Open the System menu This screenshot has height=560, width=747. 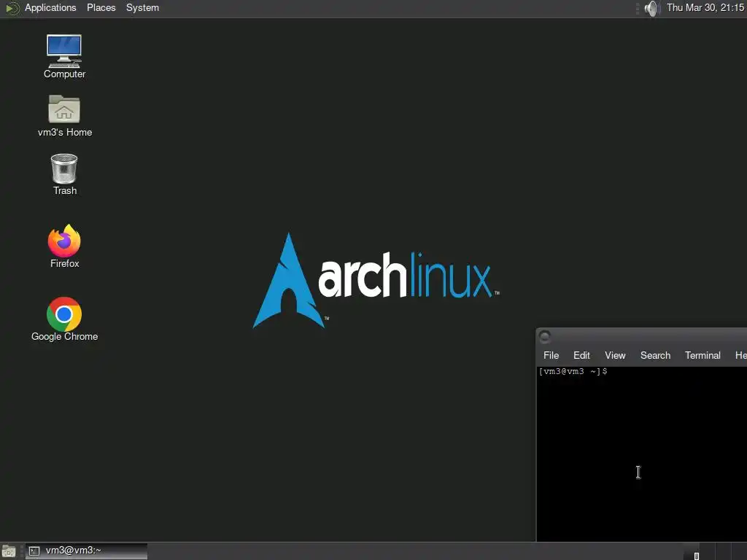coord(142,7)
